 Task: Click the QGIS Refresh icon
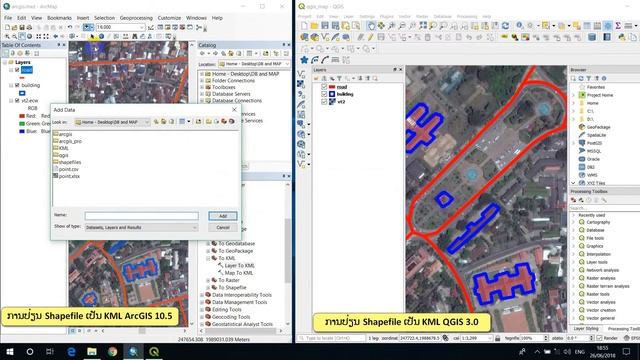click(x=505, y=26)
